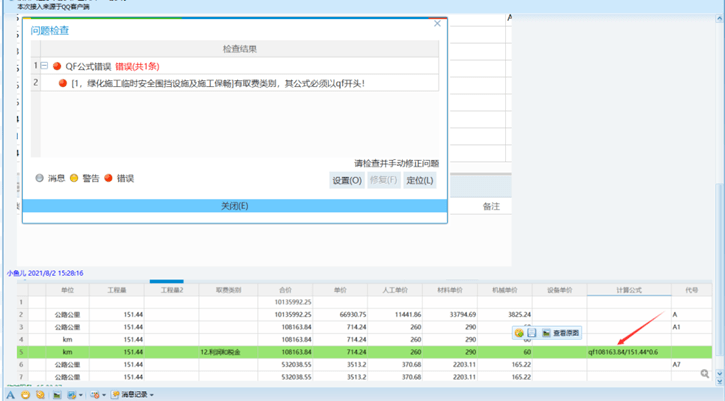Click the 10135992.25 total in row 1
This screenshot has width=725, height=401.
(x=285, y=302)
